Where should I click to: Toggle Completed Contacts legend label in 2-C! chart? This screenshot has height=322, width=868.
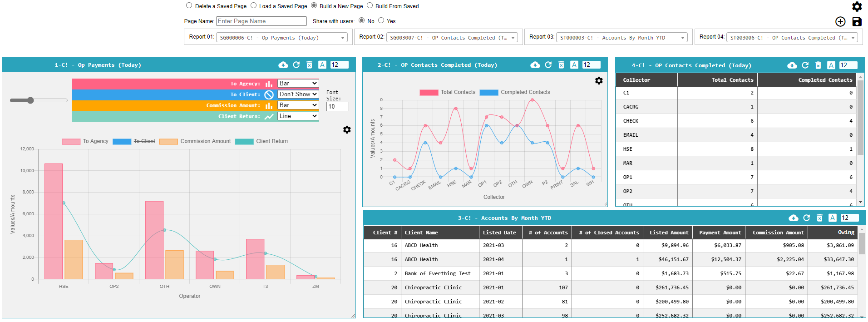coord(525,92)
